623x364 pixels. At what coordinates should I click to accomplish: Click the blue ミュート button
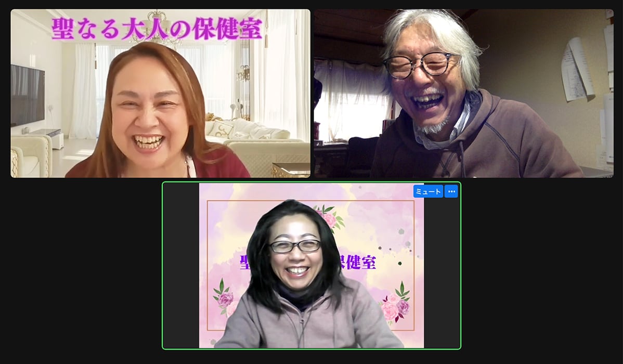428,191
